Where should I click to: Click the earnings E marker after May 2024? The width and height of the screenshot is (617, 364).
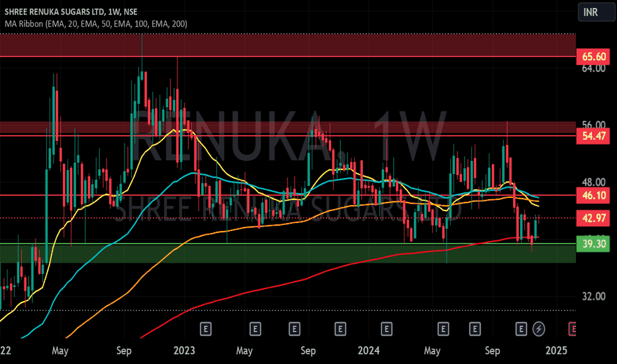[x=444, y=328]
